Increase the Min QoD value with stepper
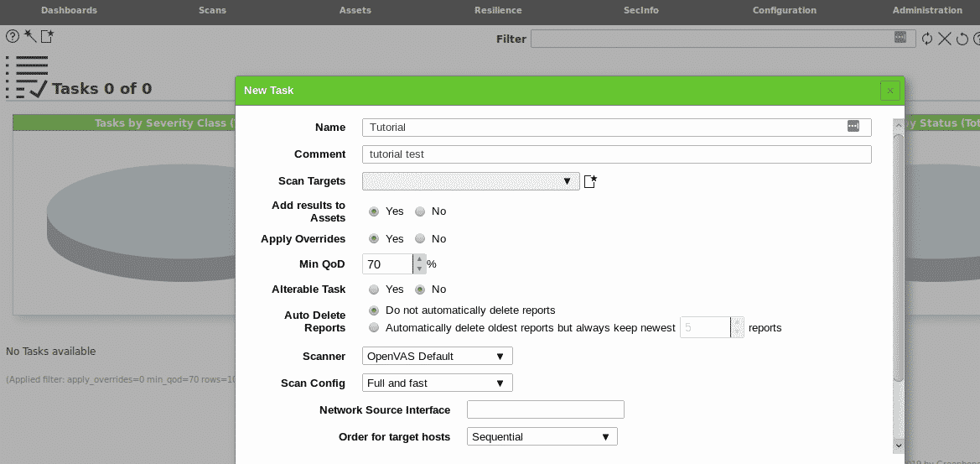 click(x=419, y=259)
